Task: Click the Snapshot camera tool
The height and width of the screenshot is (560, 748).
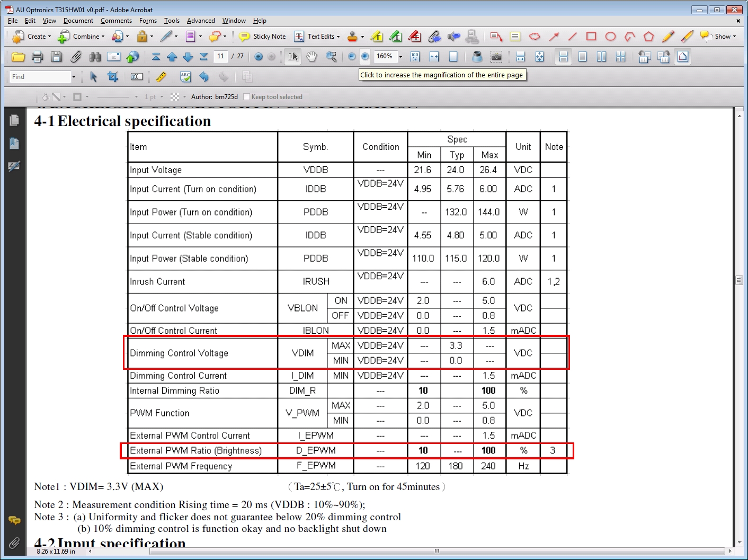Action: 496,57
